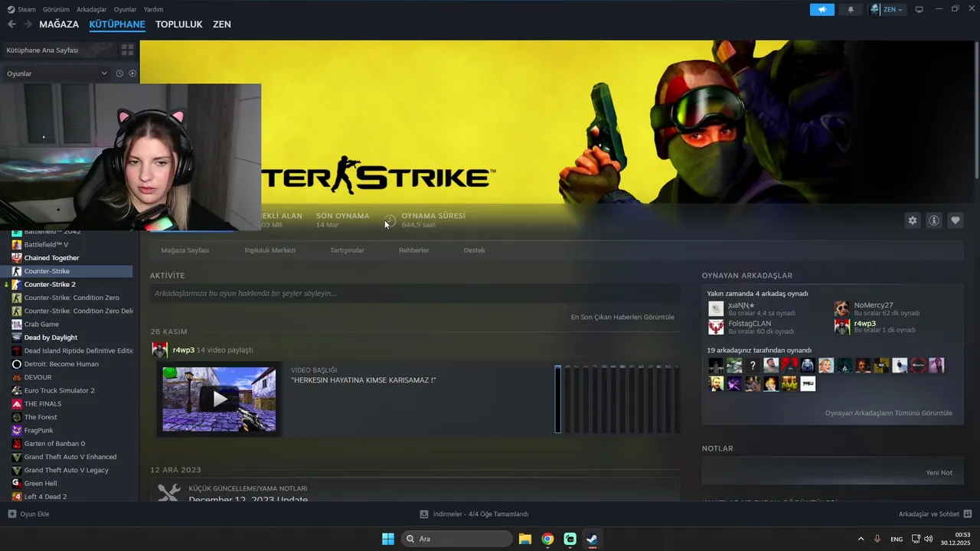The height and width of the screenshot is (551, 980).
Task: Go forward with the right arrow button
Action: coord(28,24)
